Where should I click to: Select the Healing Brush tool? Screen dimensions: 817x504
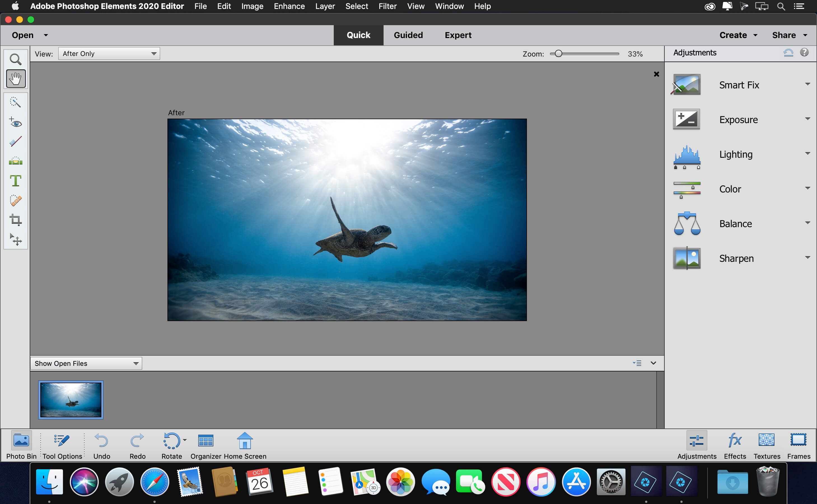(16, 200)
